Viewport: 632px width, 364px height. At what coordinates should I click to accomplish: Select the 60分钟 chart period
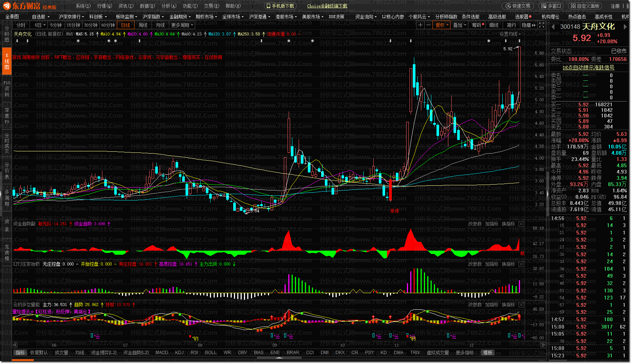tap(108, 25)
